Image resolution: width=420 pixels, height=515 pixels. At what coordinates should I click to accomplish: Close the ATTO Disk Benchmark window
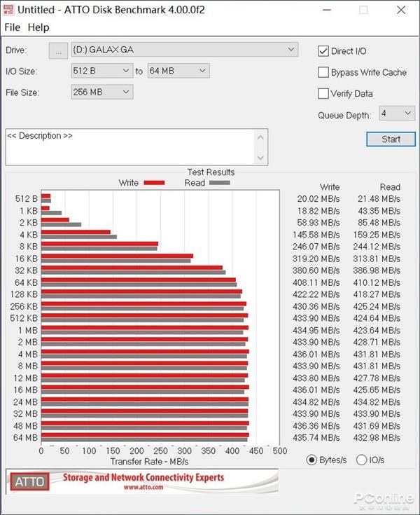point(401,10)
